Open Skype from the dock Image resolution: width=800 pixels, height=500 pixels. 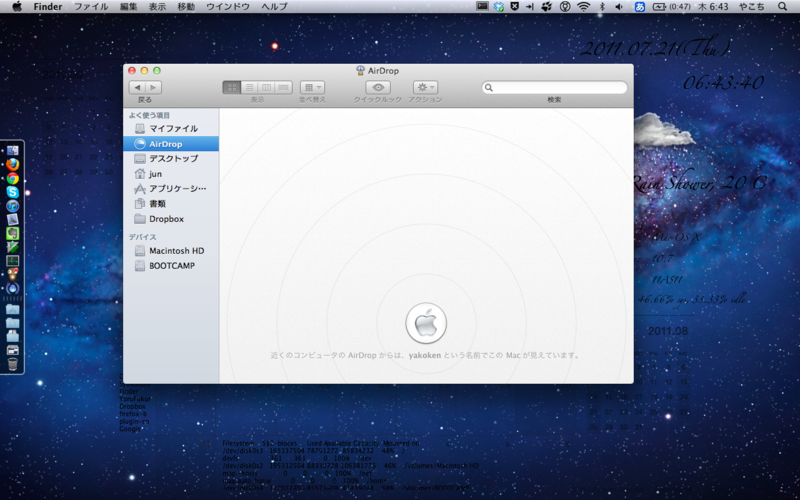[x=13, y=192]
